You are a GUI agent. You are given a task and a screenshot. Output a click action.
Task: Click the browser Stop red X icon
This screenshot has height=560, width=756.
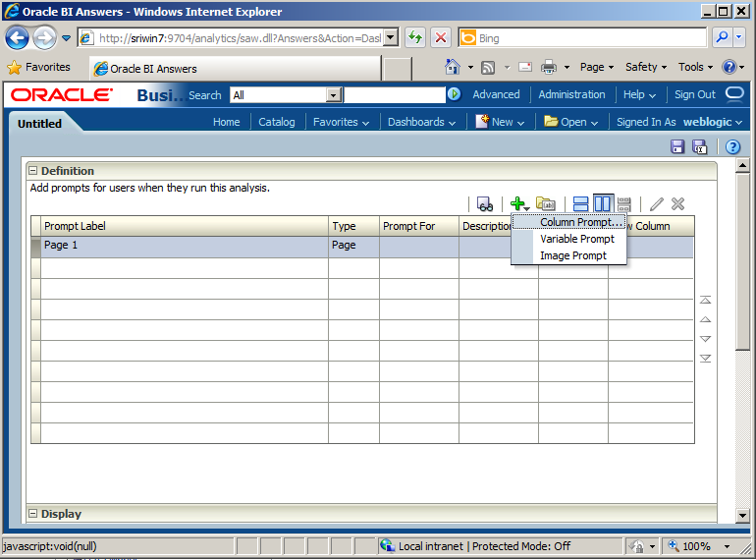click(440, 37)
